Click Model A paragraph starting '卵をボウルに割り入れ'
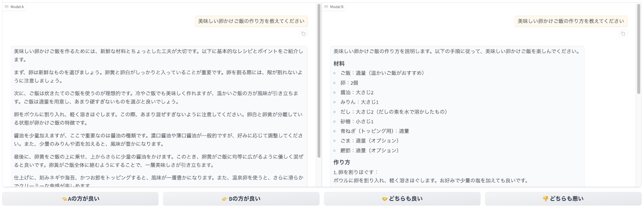Image resolution: width=644 pixels, height=208 pixels. pyautogui.click(x=159, y=119)
